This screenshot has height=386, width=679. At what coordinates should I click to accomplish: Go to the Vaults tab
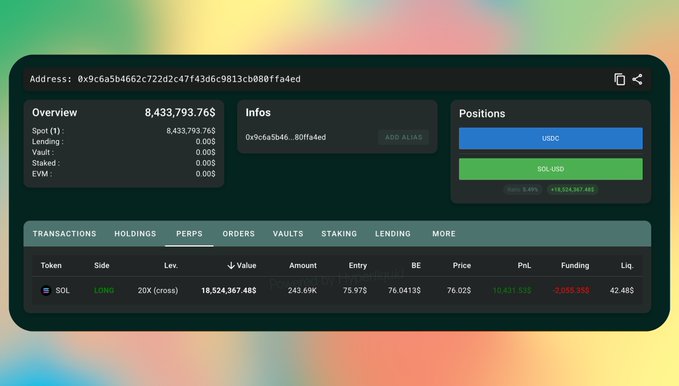[x=288, y=234]
